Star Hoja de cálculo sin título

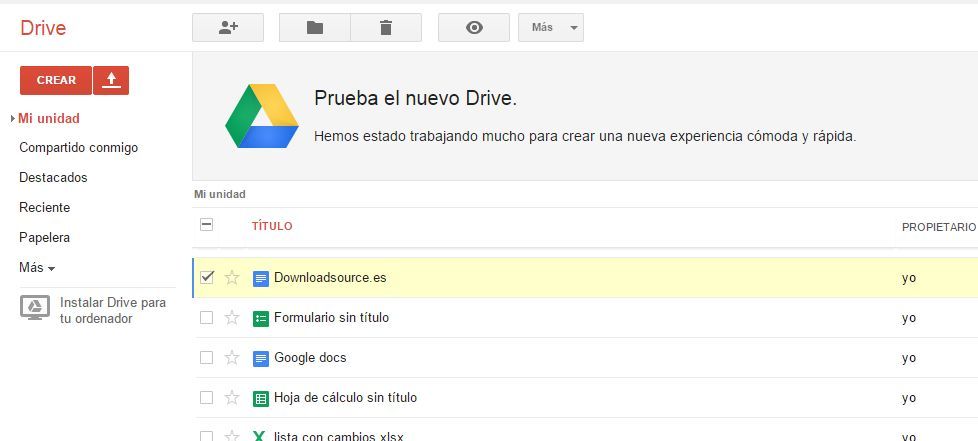pyautogui.click(x=232, y=397)
